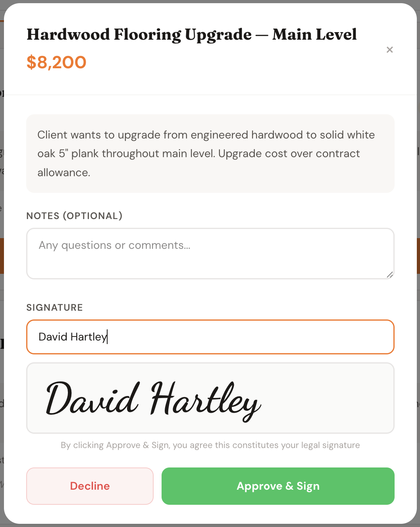This screenshot has height=527, width=420.
Task: Click the NOTES (OPTIONAL) field label
Action: (x=74, y=216)
